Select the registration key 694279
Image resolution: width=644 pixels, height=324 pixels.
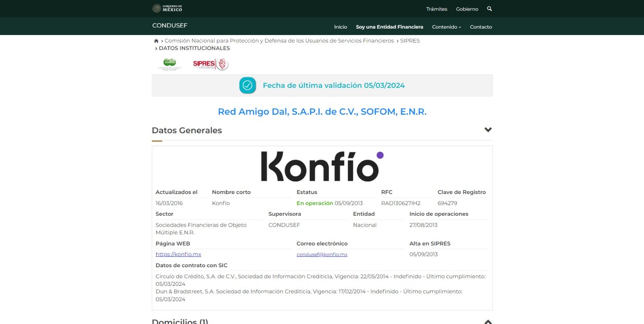[x=447, y=203]
